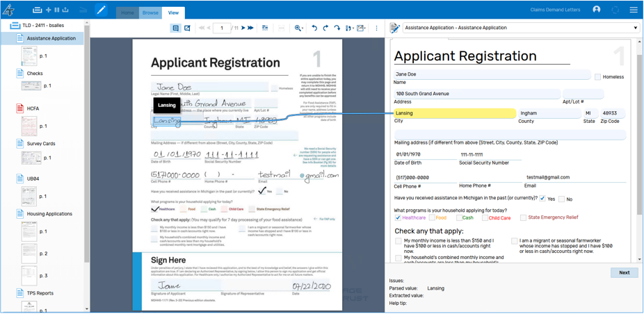Select the TLD - 2411 - bsalles batch
Image resolution: width=644 pixels, height=314 pixels.
pos(37,26)
